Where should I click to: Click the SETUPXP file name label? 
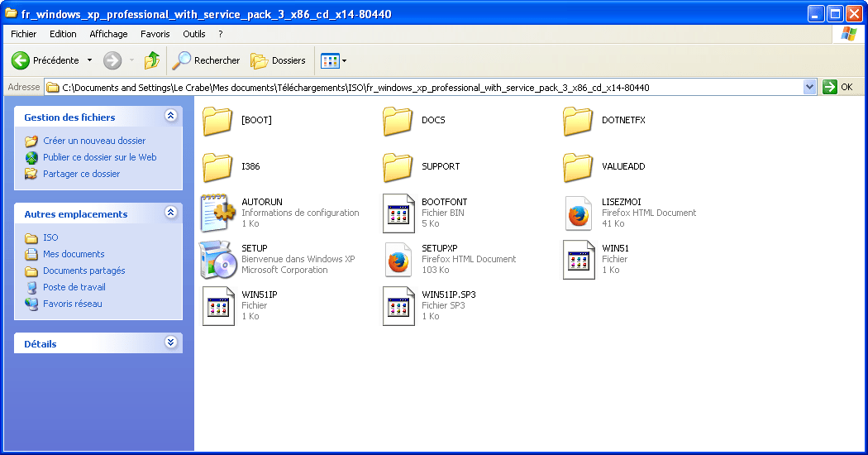tap(440, 248)
